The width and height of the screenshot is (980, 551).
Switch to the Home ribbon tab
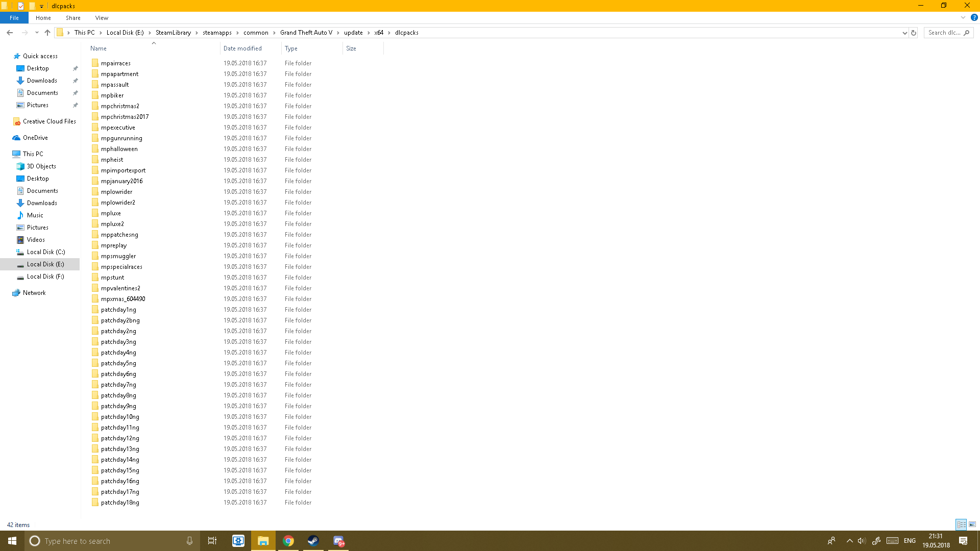pos(43,18)
